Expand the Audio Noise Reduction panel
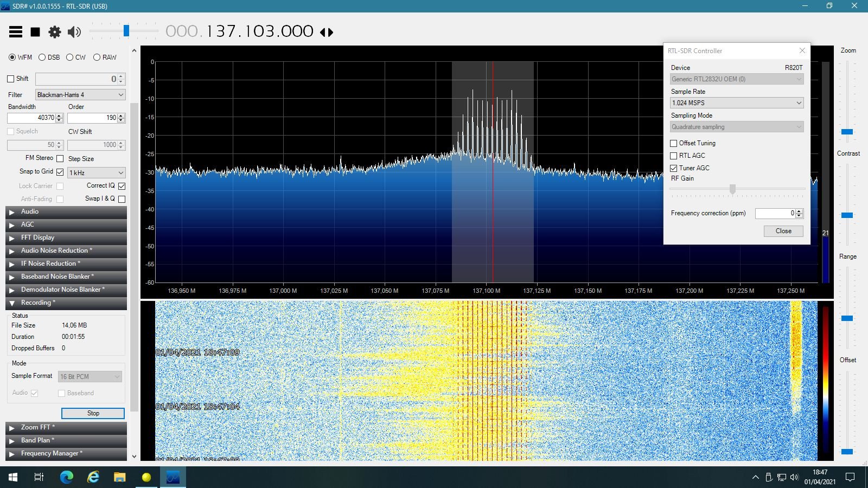Screen dimensions: 868x488 coord(66,251)
